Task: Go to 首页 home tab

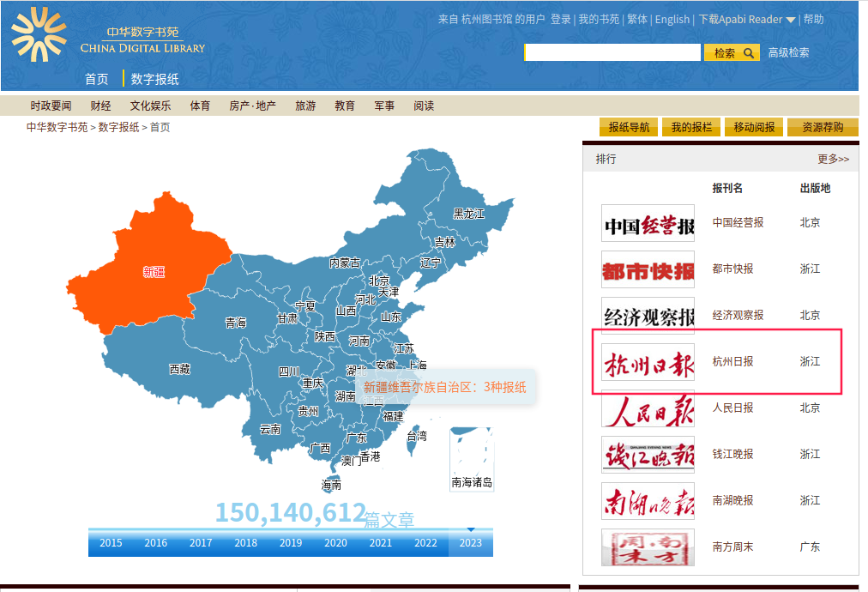Action: [x=96, y=79]
